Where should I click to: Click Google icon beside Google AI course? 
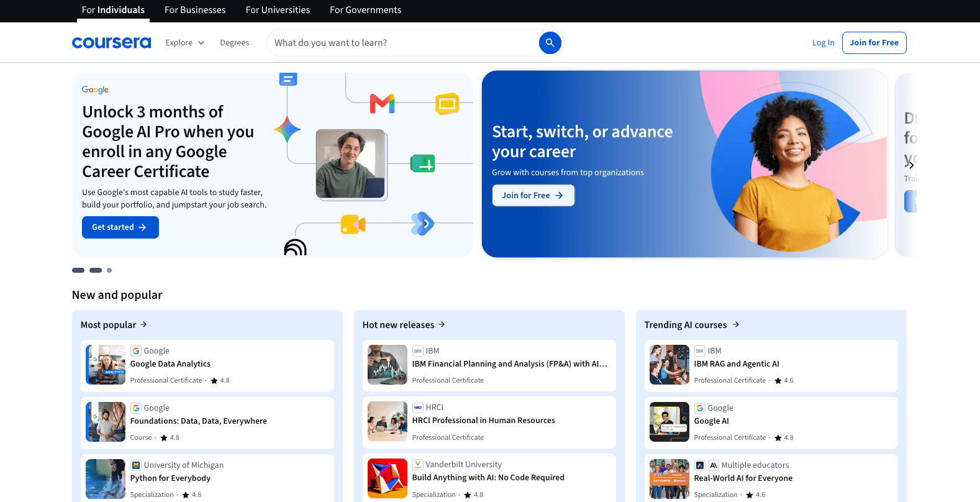700,408
